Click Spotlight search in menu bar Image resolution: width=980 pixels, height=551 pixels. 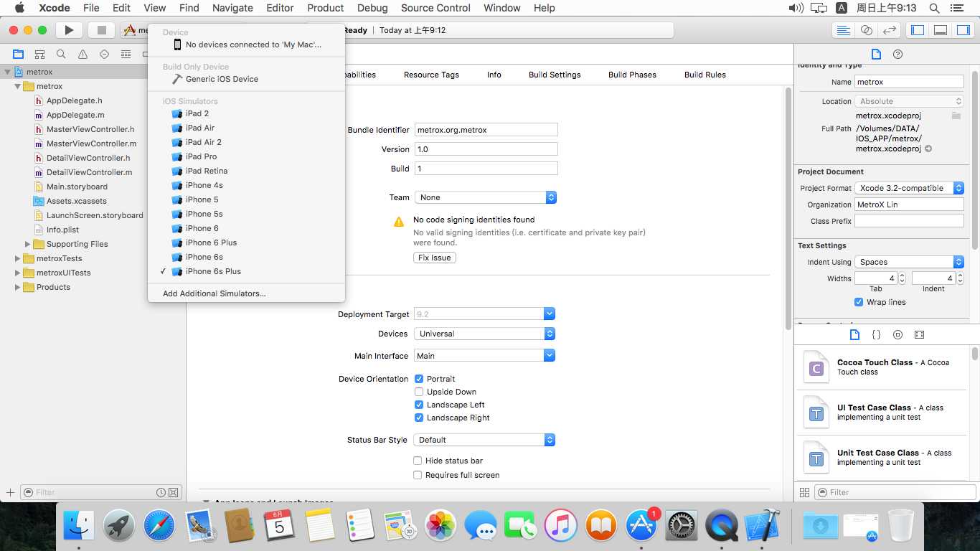point(934,8)
